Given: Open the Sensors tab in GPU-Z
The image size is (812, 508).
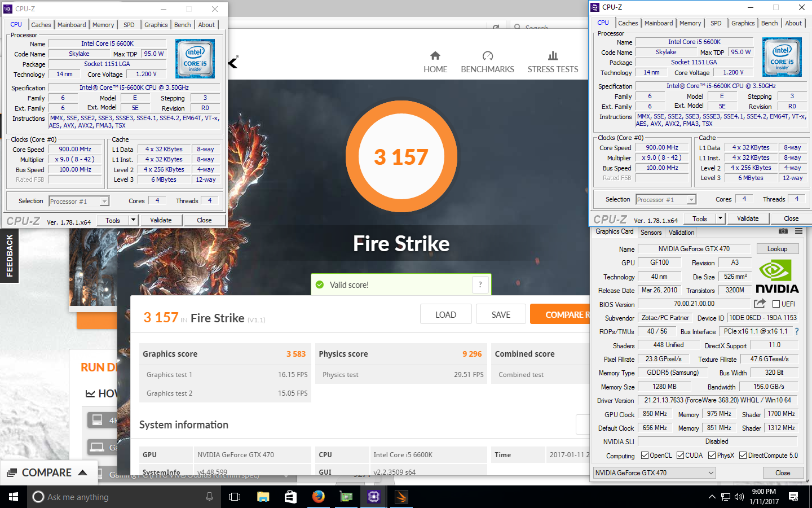Looking at the screenshot, I should click(x=651, y=233).
